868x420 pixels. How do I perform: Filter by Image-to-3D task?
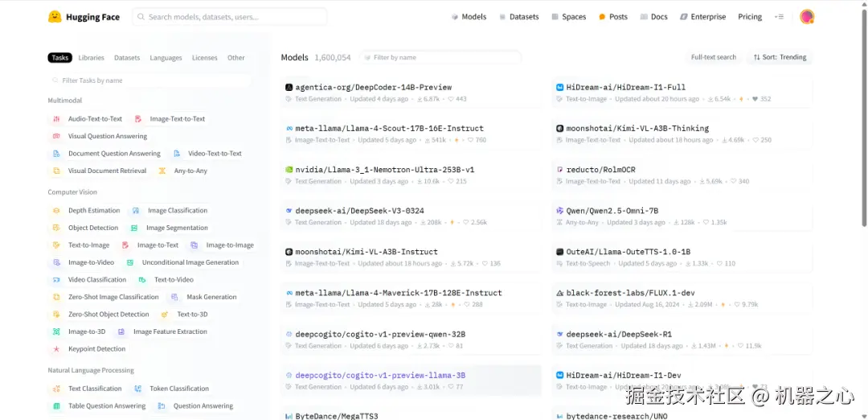tap(79, 331)
